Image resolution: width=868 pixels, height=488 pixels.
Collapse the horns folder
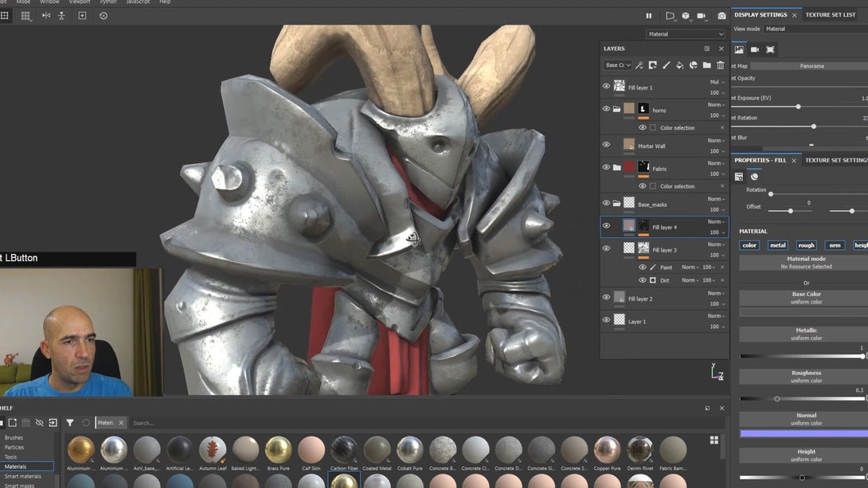[616, 109]
